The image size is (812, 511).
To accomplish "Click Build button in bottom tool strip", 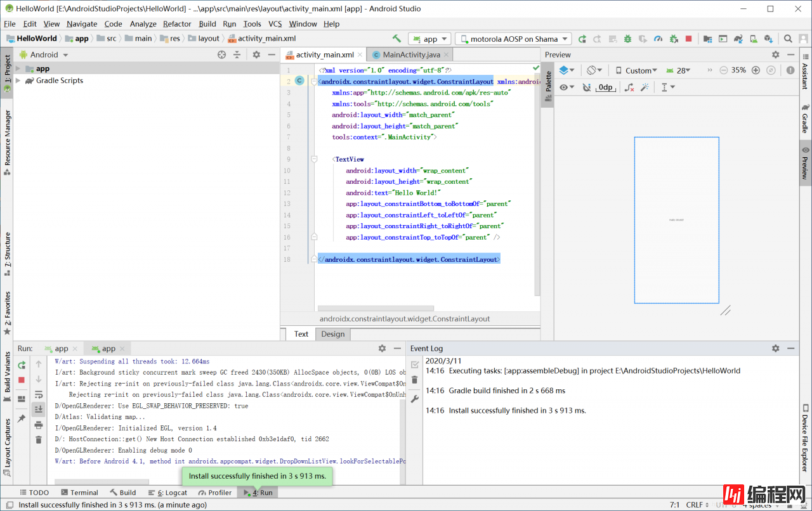I will [122, 493].
